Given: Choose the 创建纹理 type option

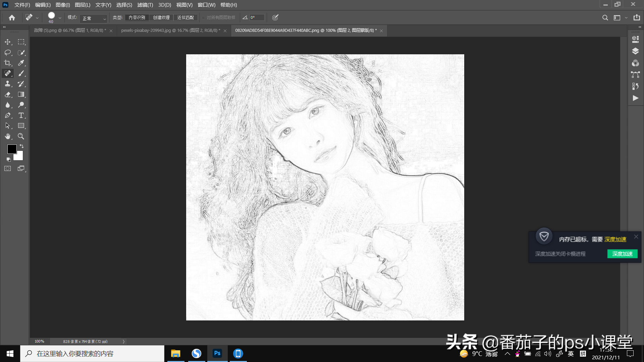Looking at the screenshot, I should (x=161, y=18).
